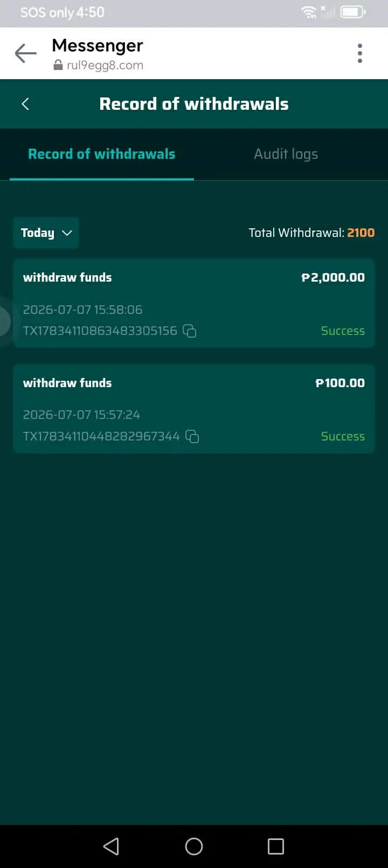Tap the browser back arrow icon
The height and width of the screenshot is (868, 388).
(25, 53)
